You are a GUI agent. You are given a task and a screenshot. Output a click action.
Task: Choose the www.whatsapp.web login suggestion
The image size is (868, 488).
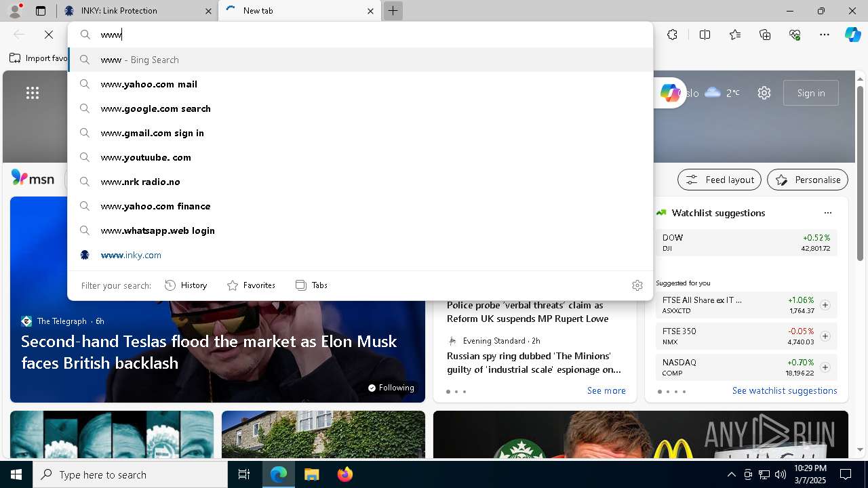coord(360,230)
